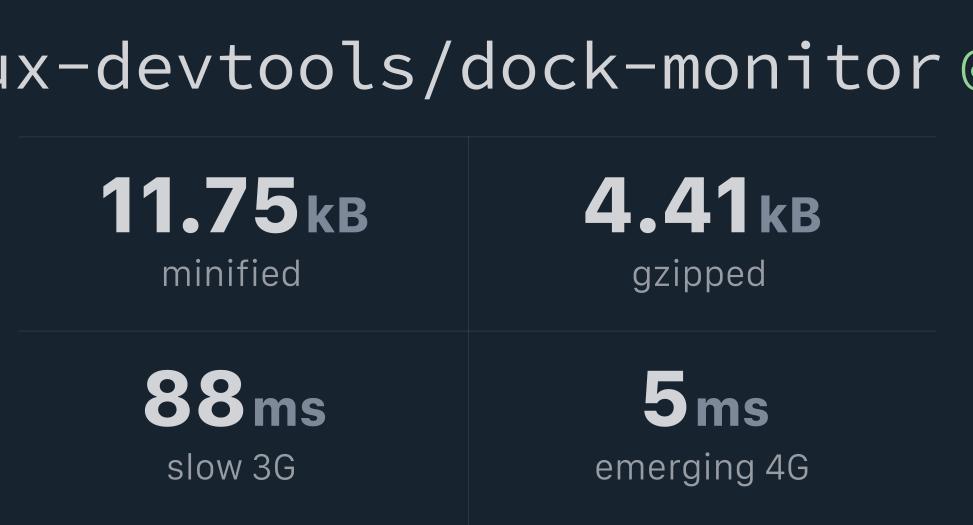973x525 pixels.
Task: Click the kB unit beside 4.41
Action: 790,215
